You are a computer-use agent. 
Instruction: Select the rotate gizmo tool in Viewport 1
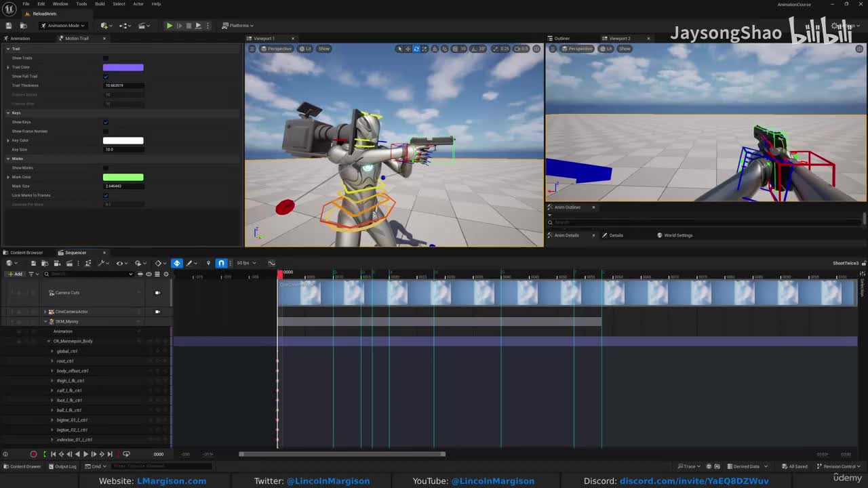coord(416,49)
